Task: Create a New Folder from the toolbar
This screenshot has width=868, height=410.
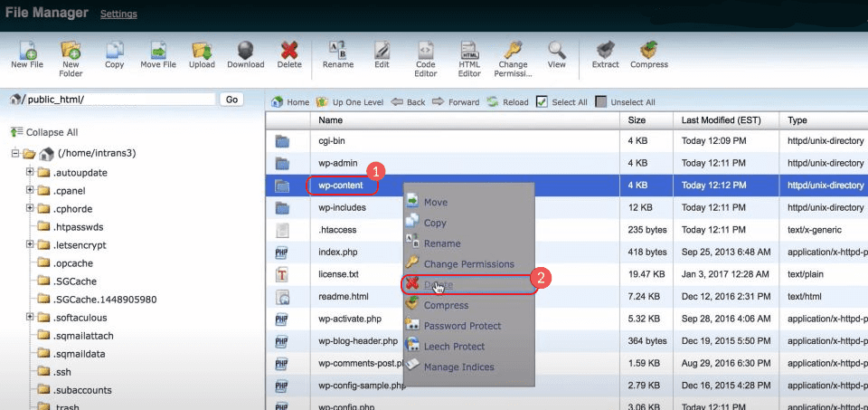Action: pos(71,53)
